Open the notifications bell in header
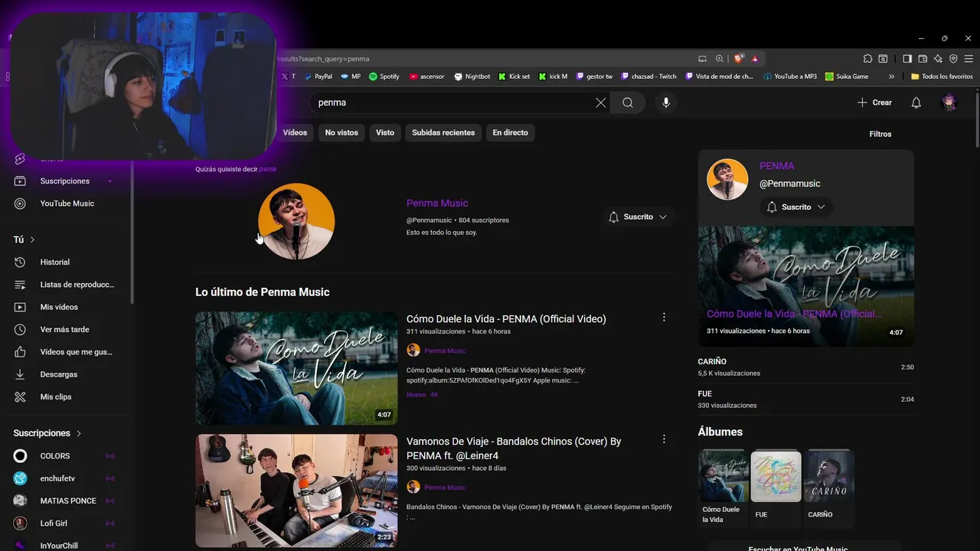 (x=916, y=103)
